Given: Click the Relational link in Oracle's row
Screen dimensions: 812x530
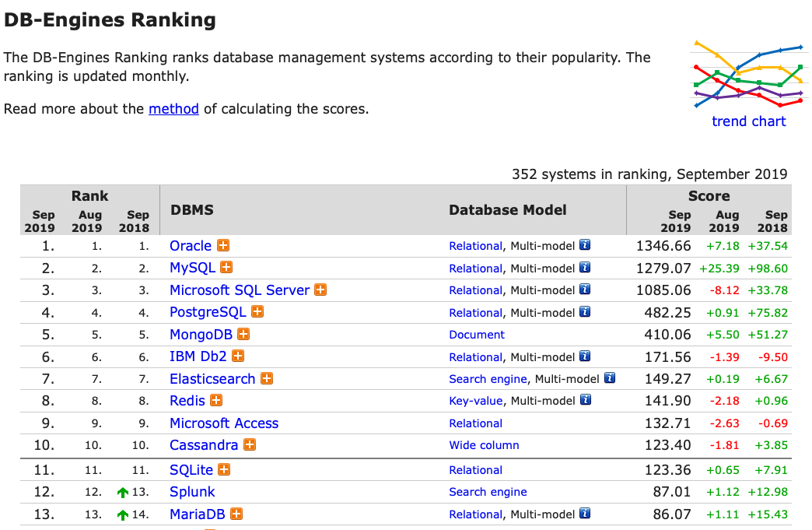Looking at the screenshot, I should 475,246.
